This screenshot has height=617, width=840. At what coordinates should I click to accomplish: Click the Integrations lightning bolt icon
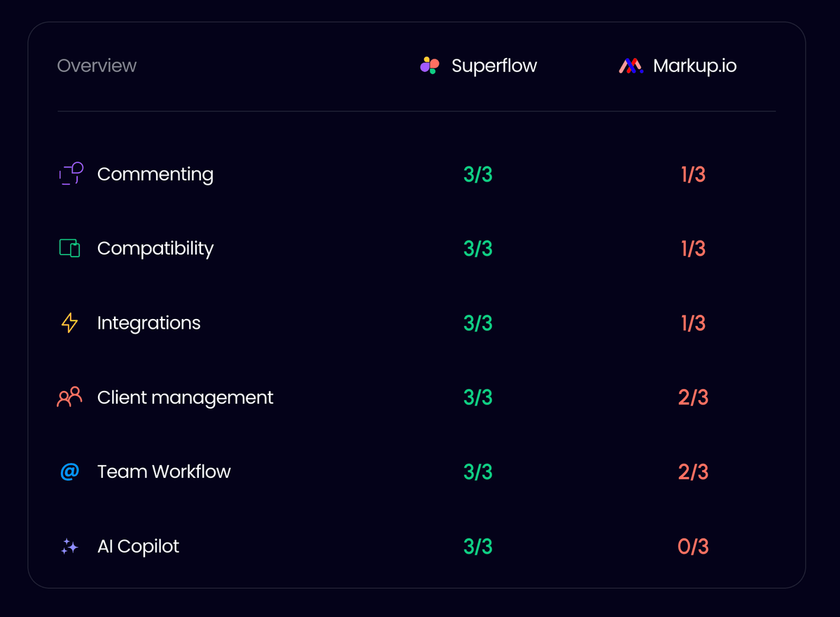[x=69, y=322]
